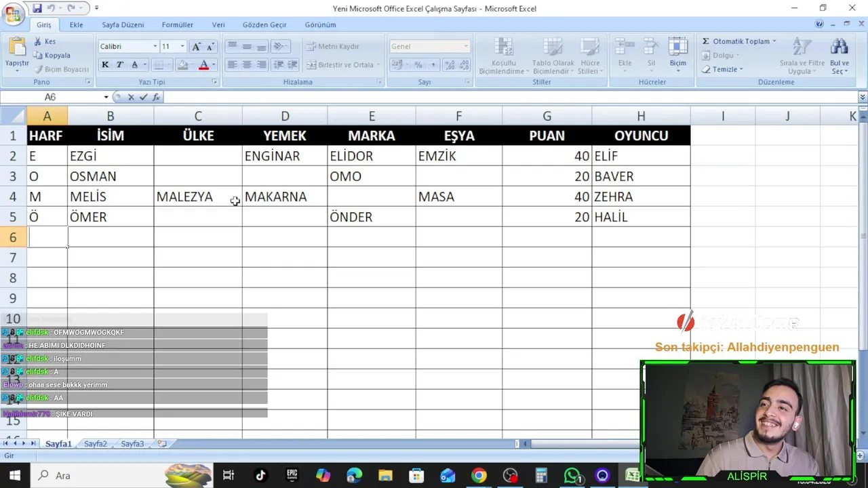Image resolution: width=868 pixels, height=488 pixels.
Task: Open the Temizle dropdown
Action: 723,69
